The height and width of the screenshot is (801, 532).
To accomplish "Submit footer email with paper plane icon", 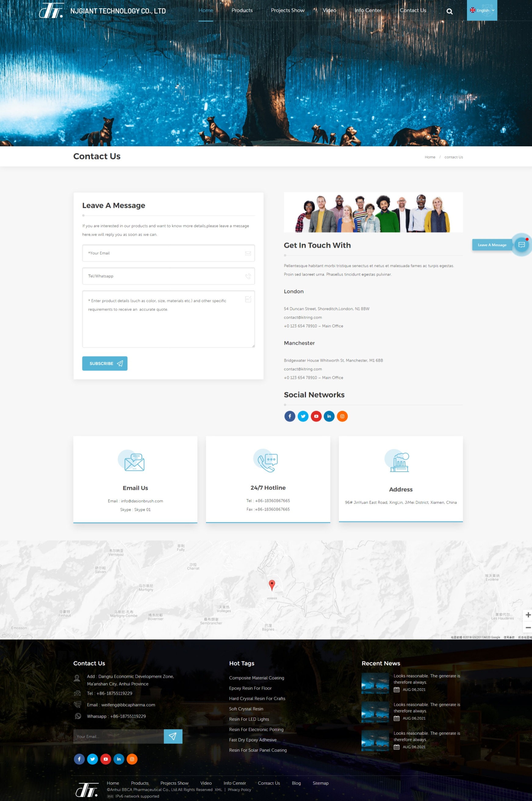I will coord(173,736).
